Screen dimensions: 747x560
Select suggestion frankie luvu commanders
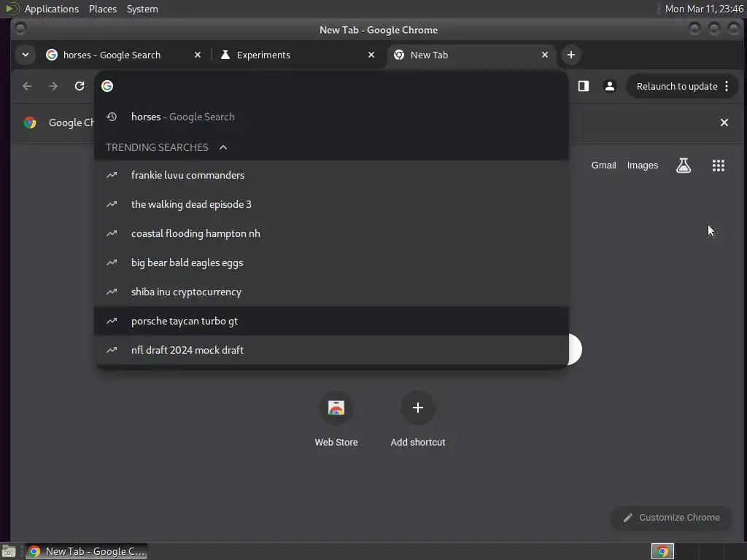point(331,175)
